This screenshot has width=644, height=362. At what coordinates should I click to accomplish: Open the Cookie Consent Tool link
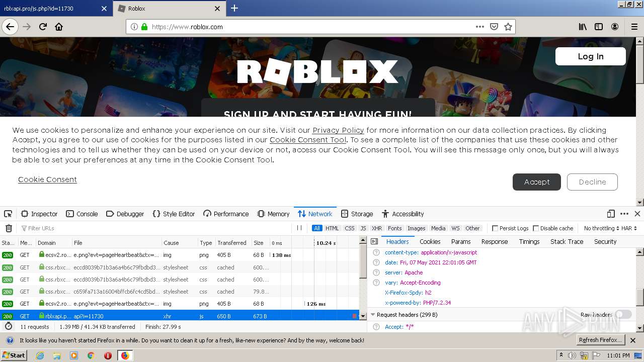308,140
